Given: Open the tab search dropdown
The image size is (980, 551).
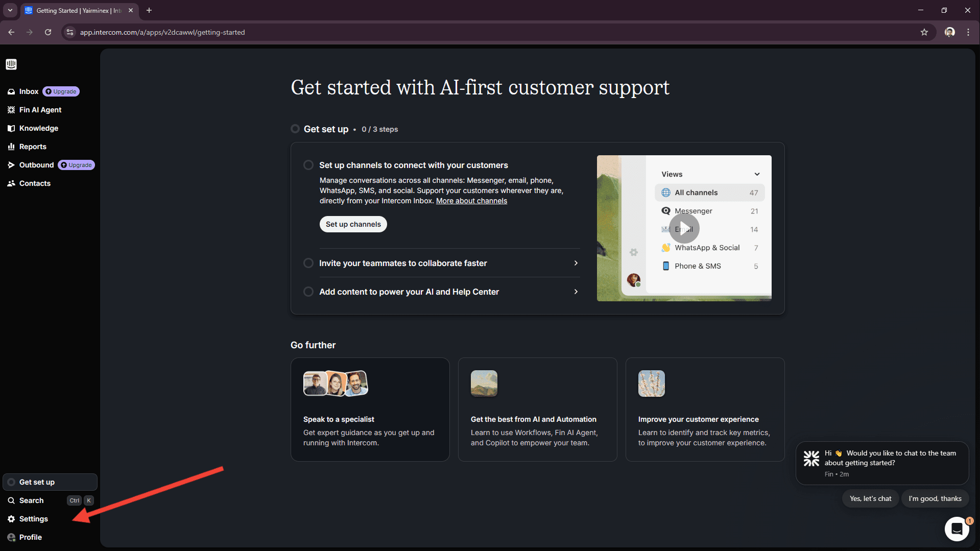Looking at the screenshot, I should (10, 10).
